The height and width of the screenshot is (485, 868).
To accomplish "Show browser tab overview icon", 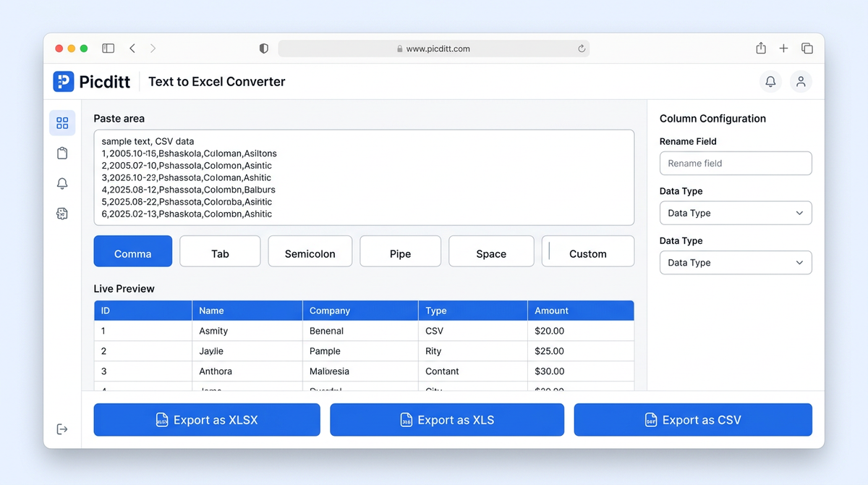I will 807,48.
